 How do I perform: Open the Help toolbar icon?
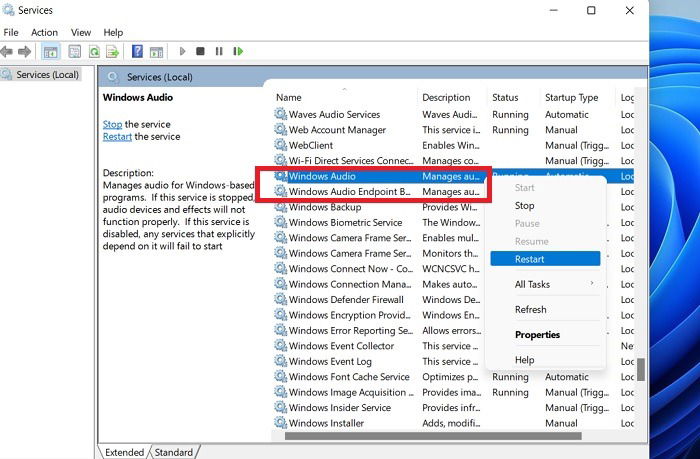138,51
